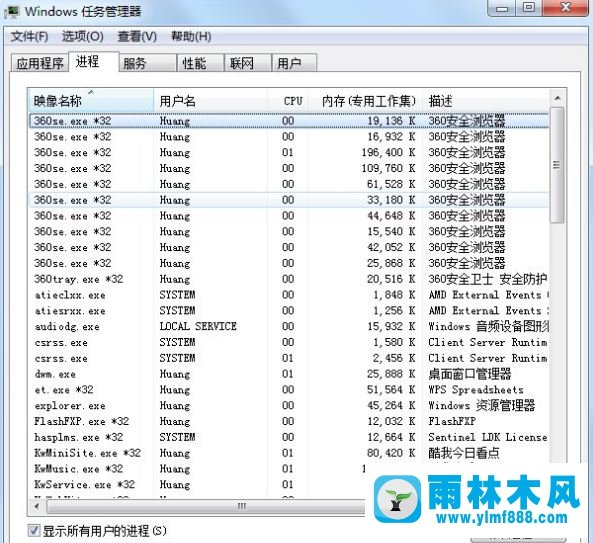Click the 酷我今日看点 description
Image resolution: width=593 pixels, height=543 pixels.
point(464,453)
